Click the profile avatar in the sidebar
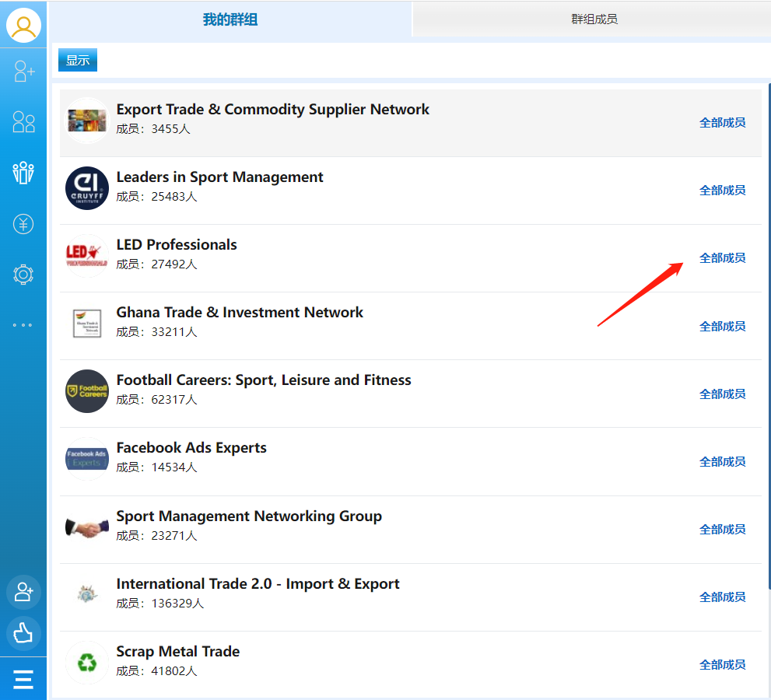 24,25
